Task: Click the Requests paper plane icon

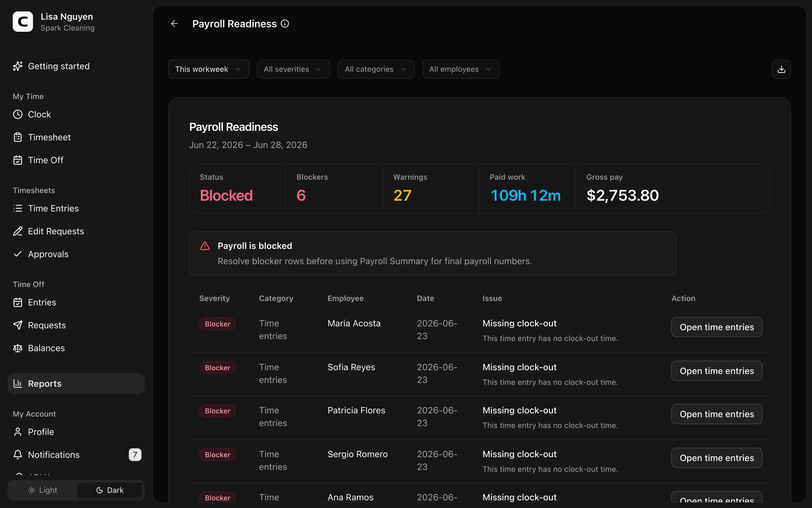Action: click(18, 325)
